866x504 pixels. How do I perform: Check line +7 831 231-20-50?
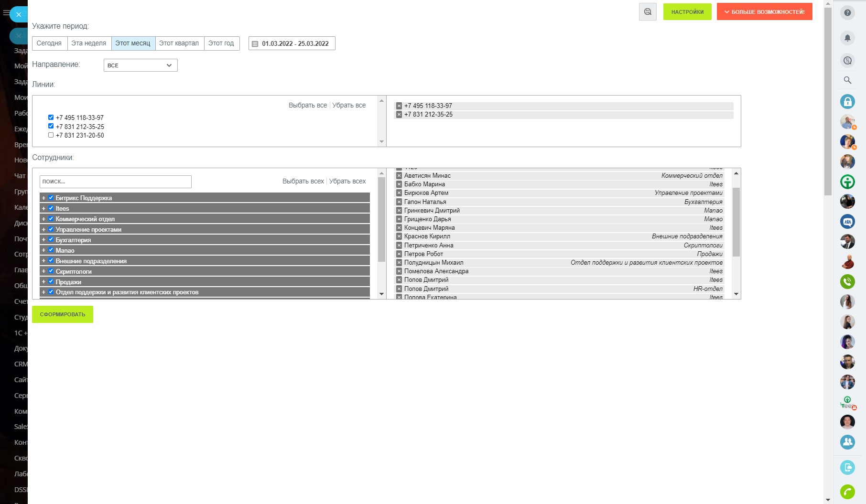(x=51, y=135)
